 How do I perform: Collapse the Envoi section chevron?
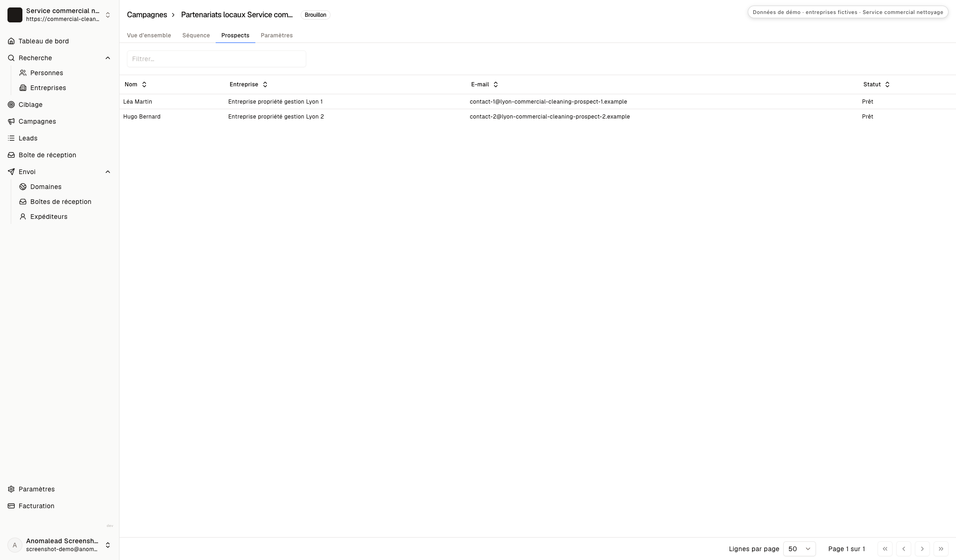[x=108, y=172]
